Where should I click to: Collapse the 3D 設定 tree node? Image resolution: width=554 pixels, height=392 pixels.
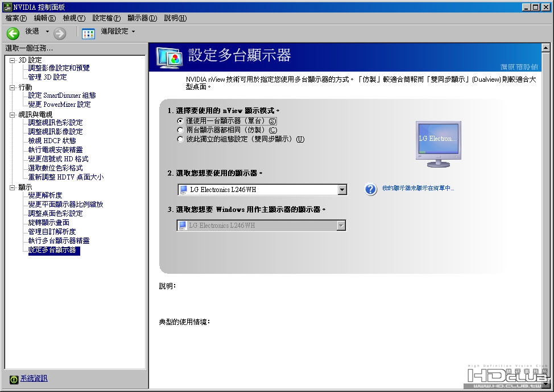13,60
